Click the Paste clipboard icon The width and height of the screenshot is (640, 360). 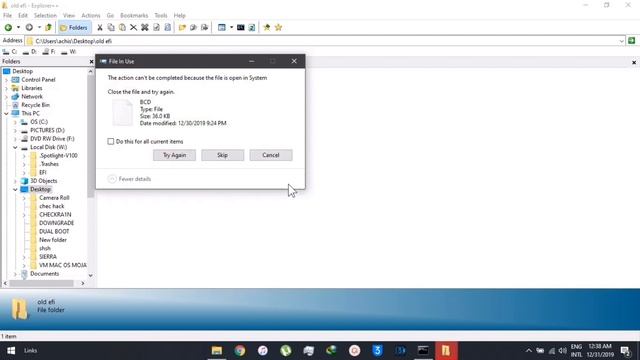(122, 27)
